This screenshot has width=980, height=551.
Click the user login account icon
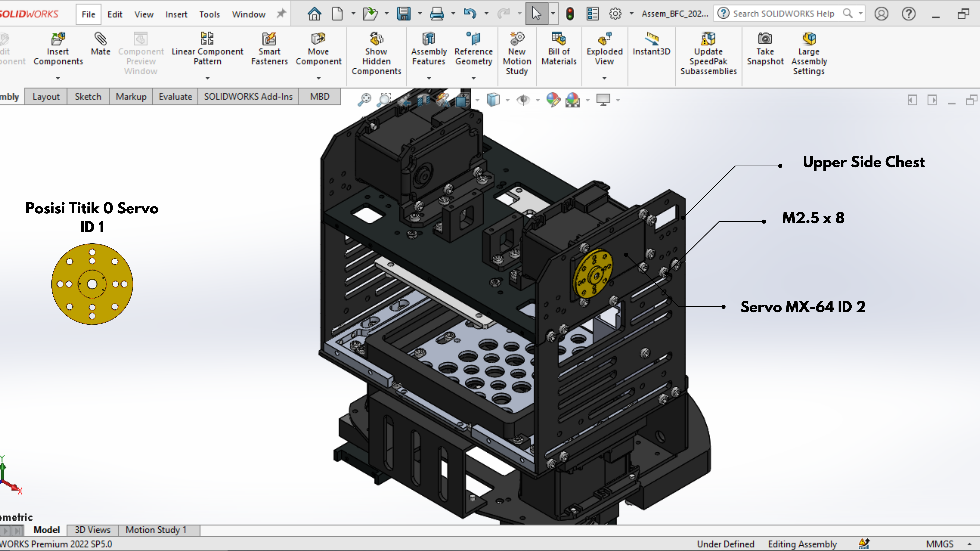point(881,14)
